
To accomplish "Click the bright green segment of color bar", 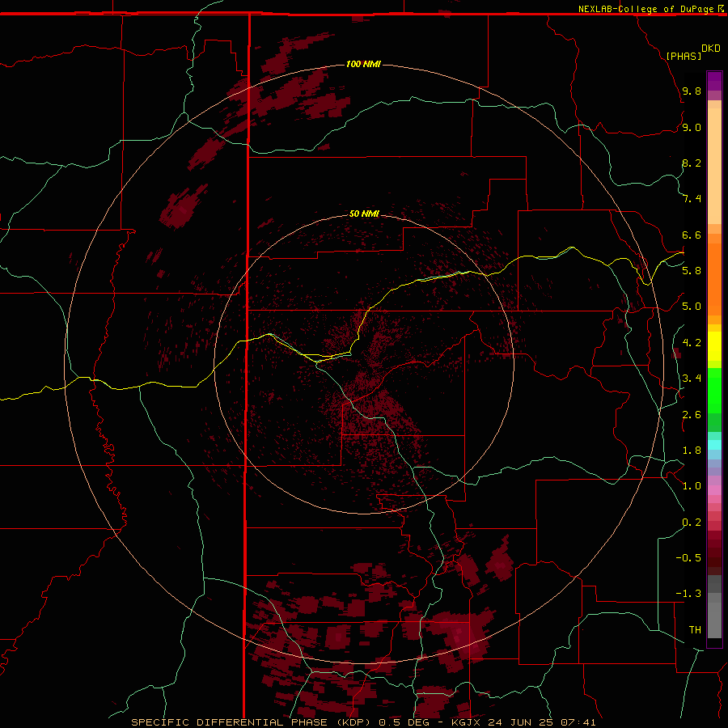I will pyautogui.click(x=714, y=390).
